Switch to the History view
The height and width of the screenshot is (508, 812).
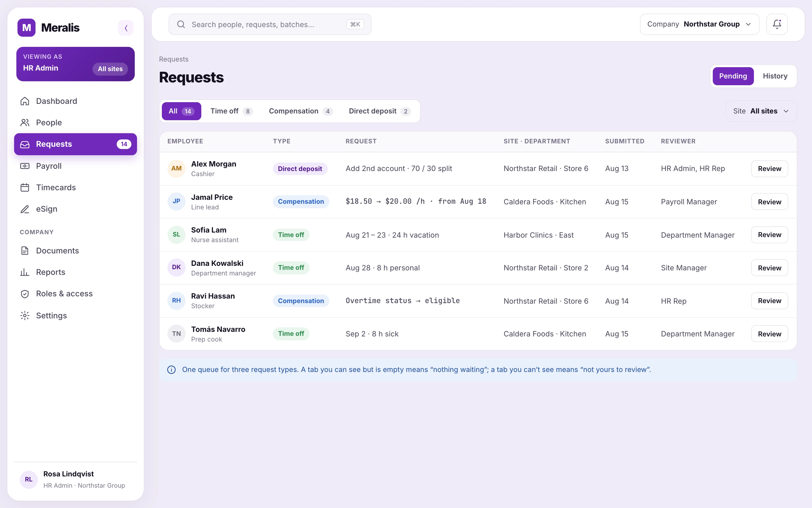[775, 76]
